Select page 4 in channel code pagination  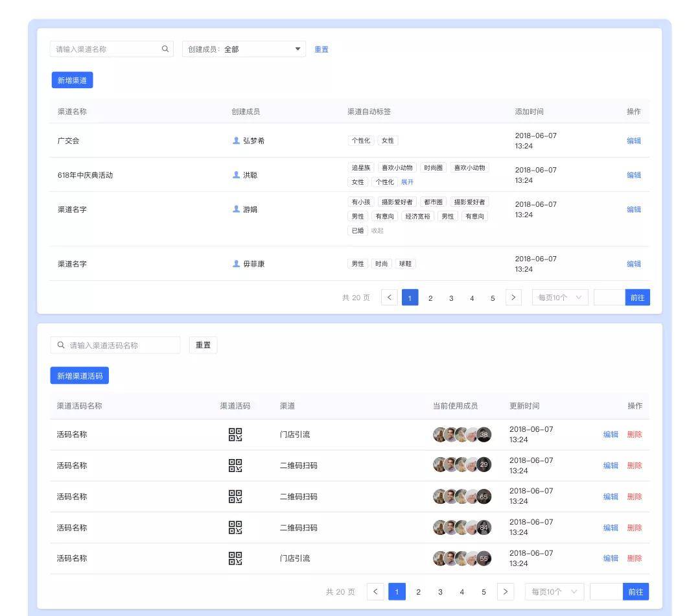tap(462, 592)
